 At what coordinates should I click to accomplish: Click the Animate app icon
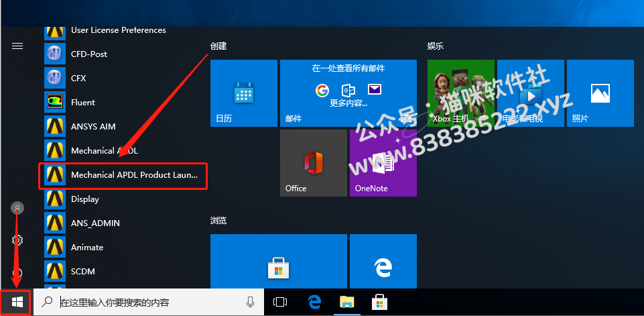point(55,248)
